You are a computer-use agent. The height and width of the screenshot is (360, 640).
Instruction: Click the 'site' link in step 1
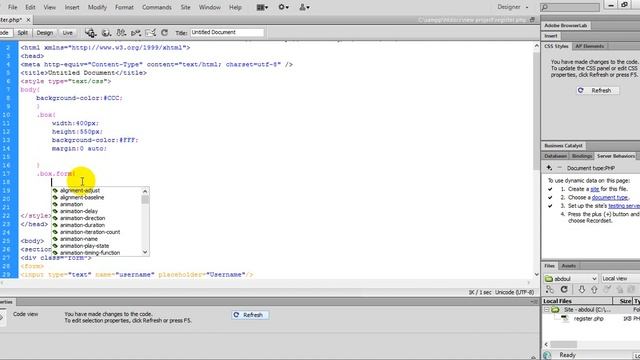point(595,189)
